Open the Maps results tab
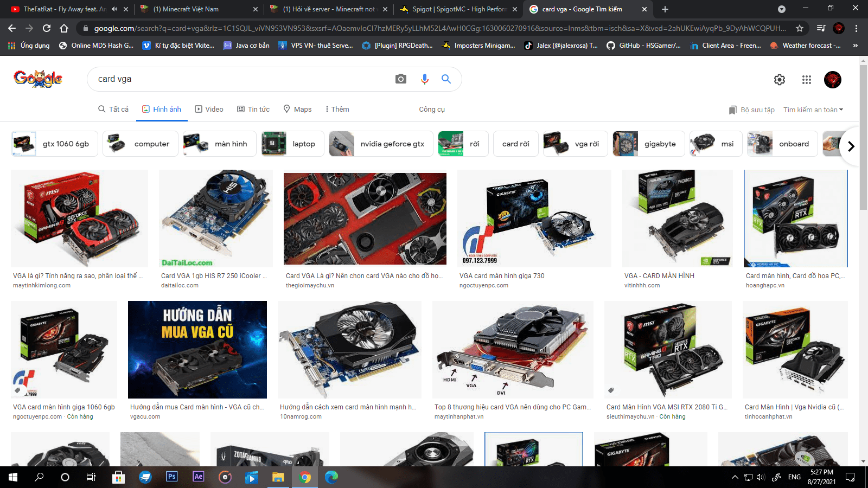 tap(297, 109)
